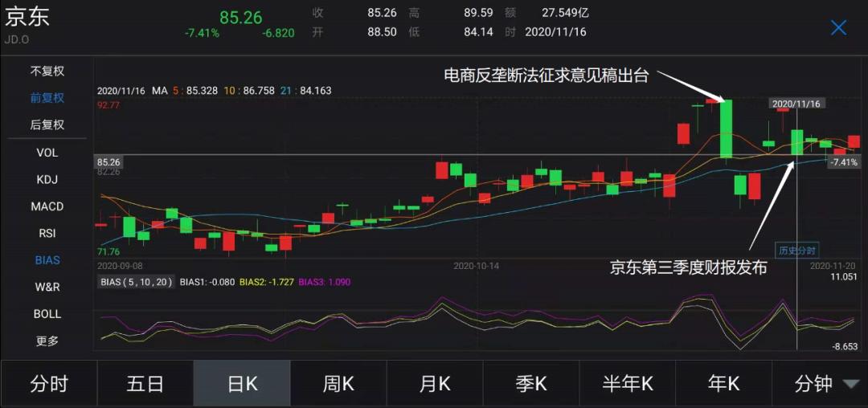This screenshot has width=868, height=408.
Task: Click the MA 21 value 84.163
Action: click(316, 91)
